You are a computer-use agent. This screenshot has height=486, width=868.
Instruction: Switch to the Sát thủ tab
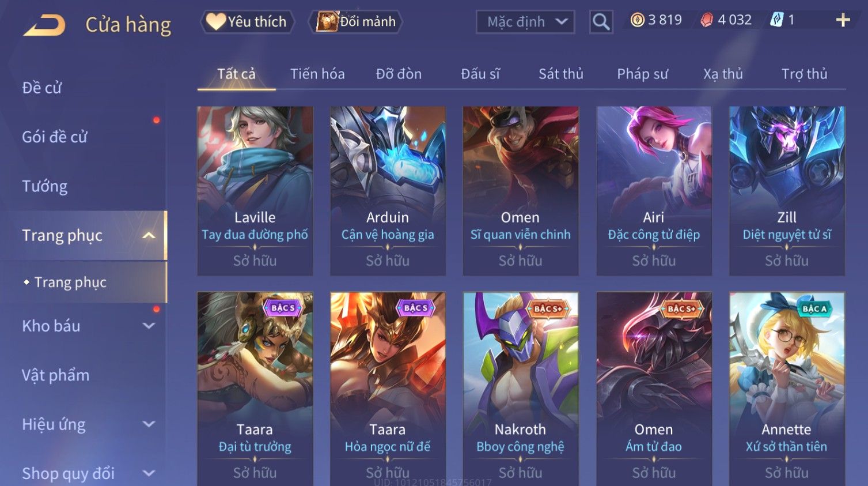point(561,74)
